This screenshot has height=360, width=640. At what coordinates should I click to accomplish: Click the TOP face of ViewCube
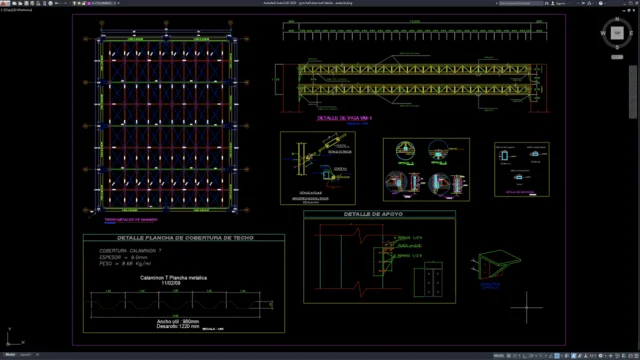tap(617, 33)
